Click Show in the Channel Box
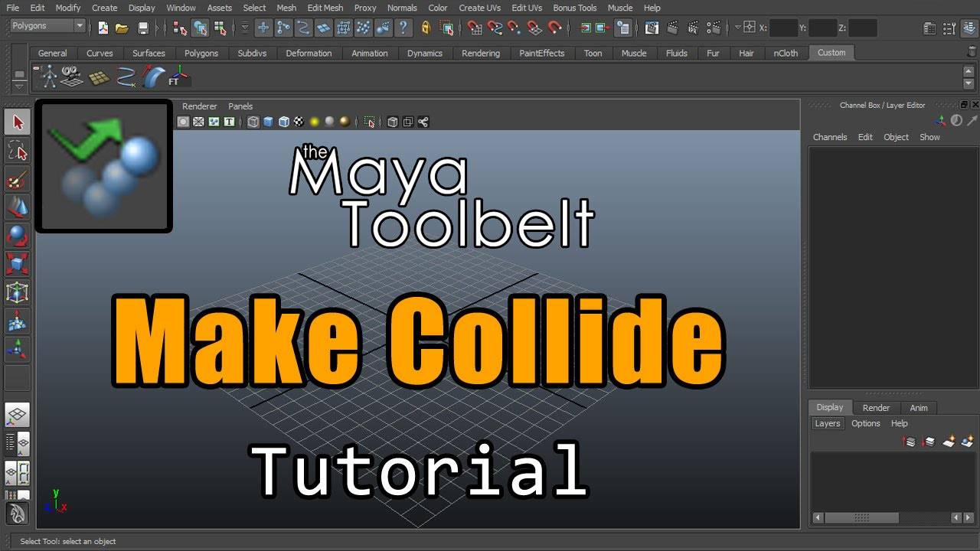Image resolution: width=980 pixels, height=551 pixels. (x=929, y=137)
